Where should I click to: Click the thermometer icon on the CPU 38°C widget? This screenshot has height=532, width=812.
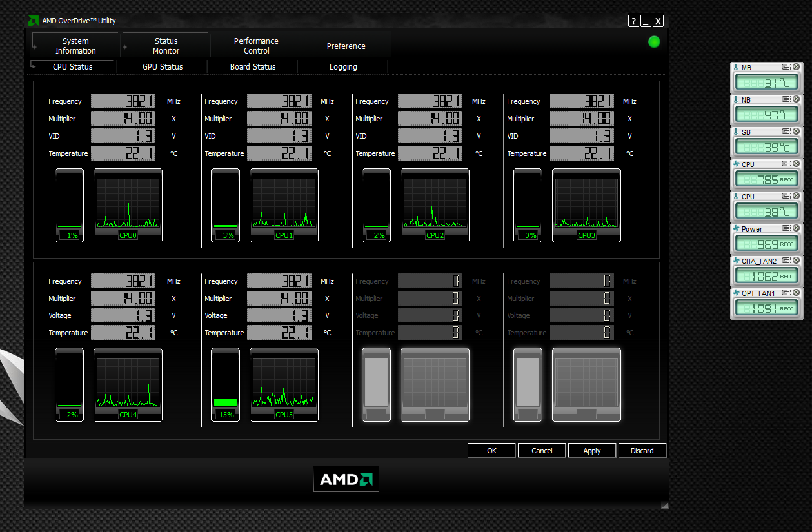click(736, 196)
